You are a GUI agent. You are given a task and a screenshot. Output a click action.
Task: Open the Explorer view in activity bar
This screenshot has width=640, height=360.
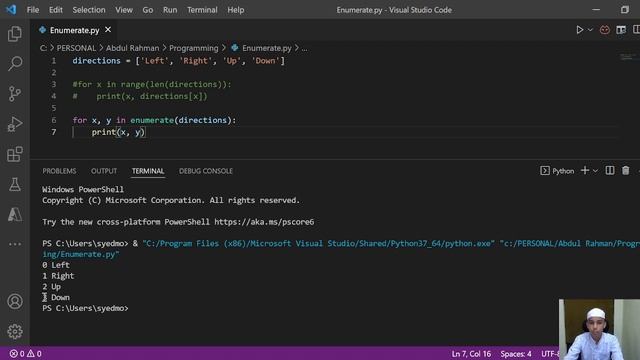click(x=15, y=33)
